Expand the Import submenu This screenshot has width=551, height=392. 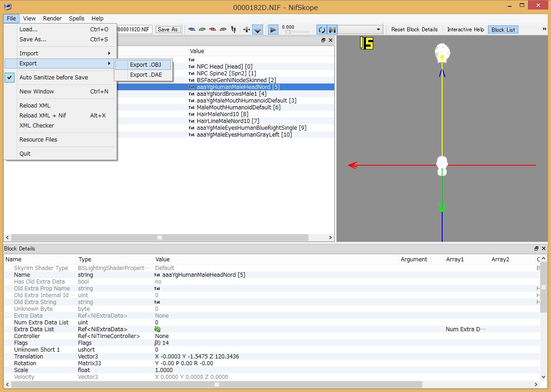pos(60,53)
